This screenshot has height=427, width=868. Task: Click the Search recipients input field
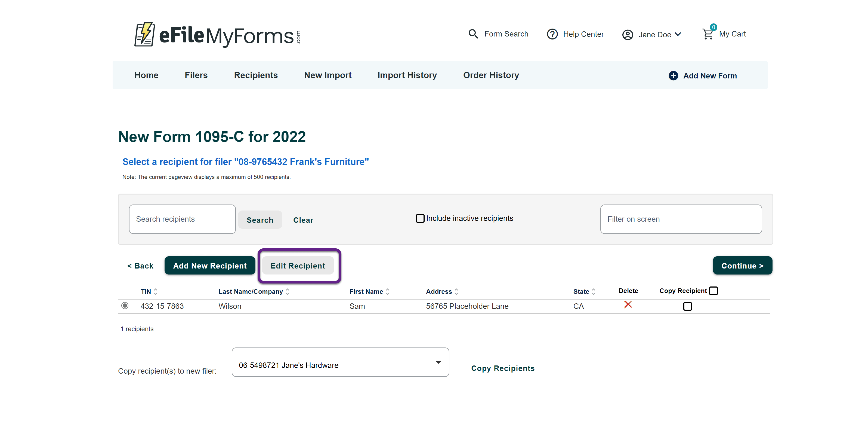pyautogui.click(x=182, y=219)
